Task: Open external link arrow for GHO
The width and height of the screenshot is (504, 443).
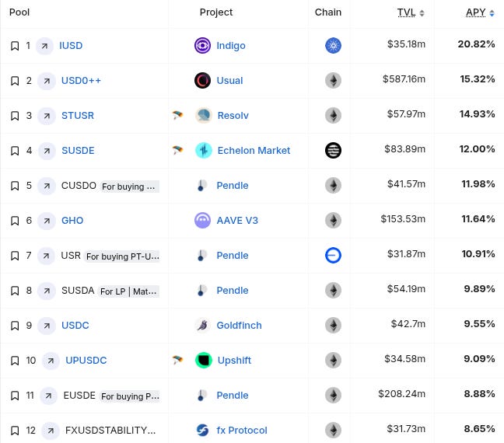Action: pos(47,221)
